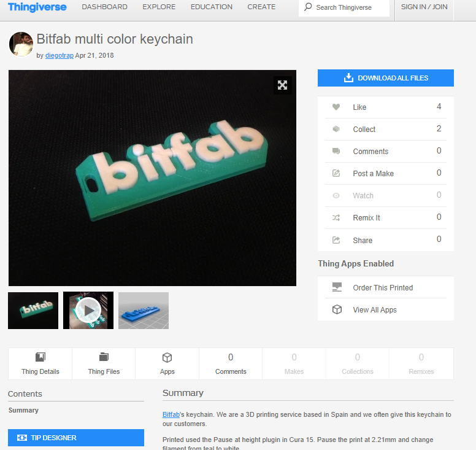Click the Share label

coord(363,240)
